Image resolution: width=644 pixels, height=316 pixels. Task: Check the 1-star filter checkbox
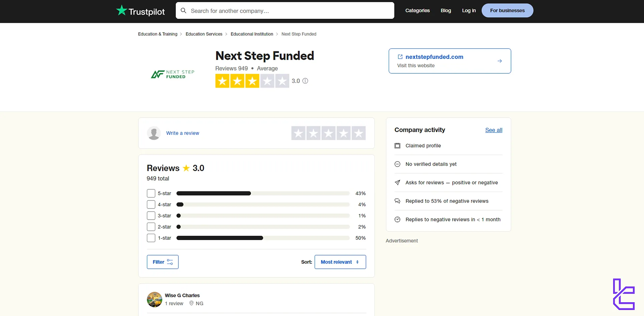[x=151, y=238]
